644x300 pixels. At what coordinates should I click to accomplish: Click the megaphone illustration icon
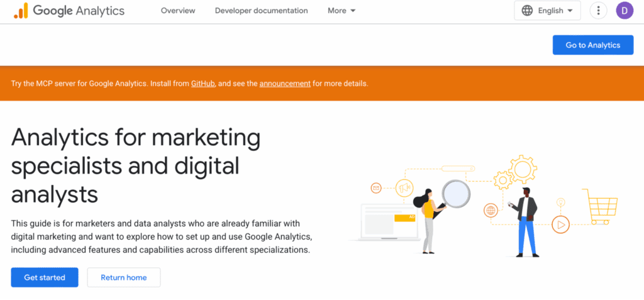point(404,187)
